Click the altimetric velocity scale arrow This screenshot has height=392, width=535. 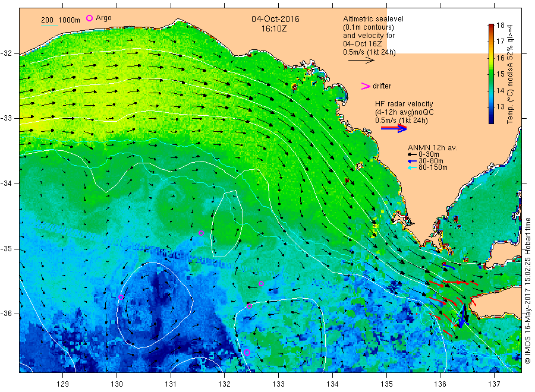point(361,61)
